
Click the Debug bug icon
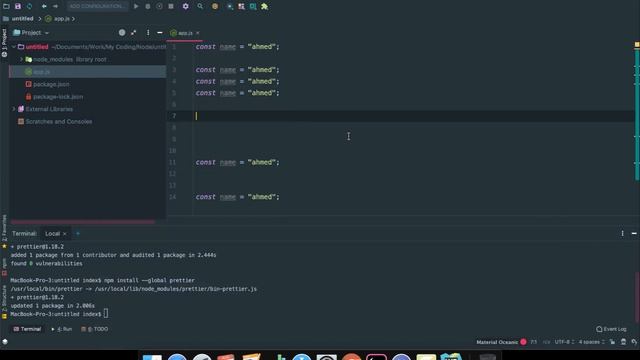148,6
